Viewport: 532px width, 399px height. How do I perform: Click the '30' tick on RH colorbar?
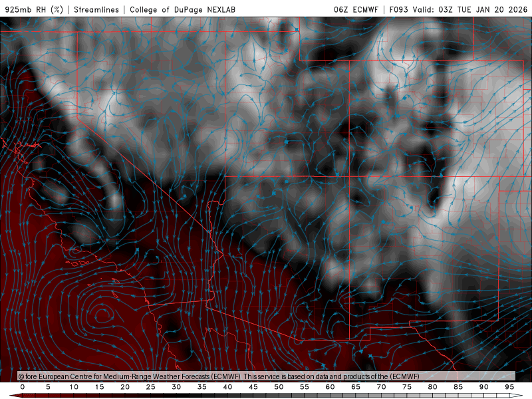tap(176, 387)
